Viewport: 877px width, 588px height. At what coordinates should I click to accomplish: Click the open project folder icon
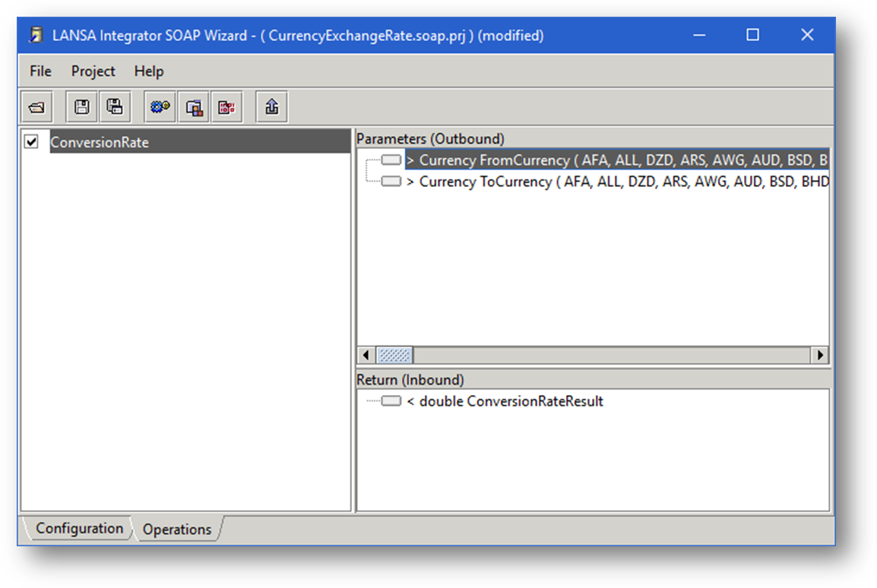(37, 107)
